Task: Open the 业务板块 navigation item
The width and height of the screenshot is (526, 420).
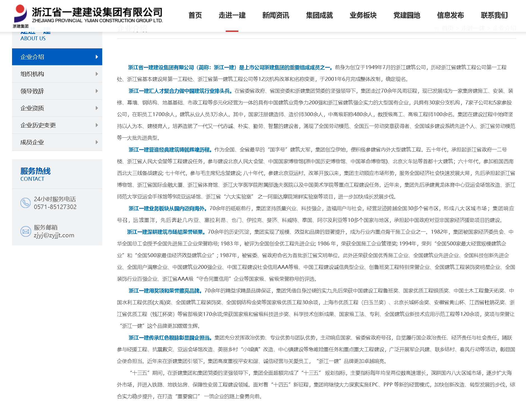Action: click(363, 15)
